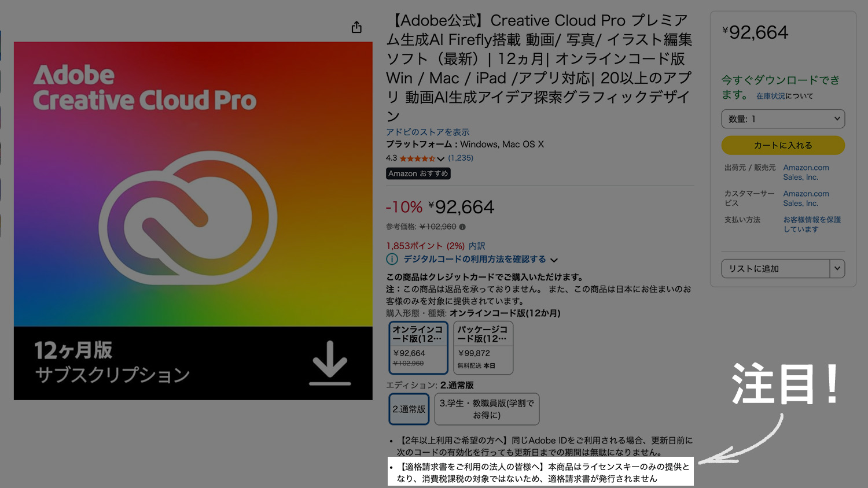Open the 数量 quantity dropdown
The height and width of the screenshot is (488, 868).
click(x=783, y=119)
